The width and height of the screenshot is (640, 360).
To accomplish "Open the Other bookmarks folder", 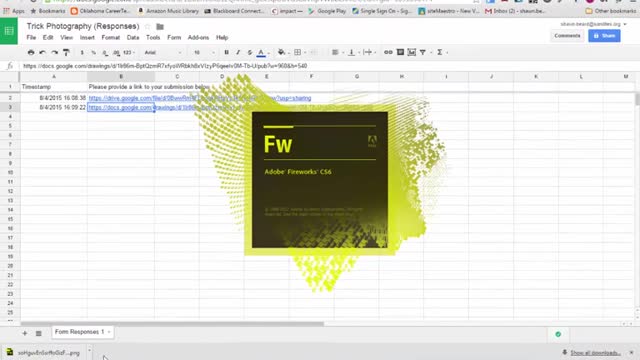I will [610, 11].
